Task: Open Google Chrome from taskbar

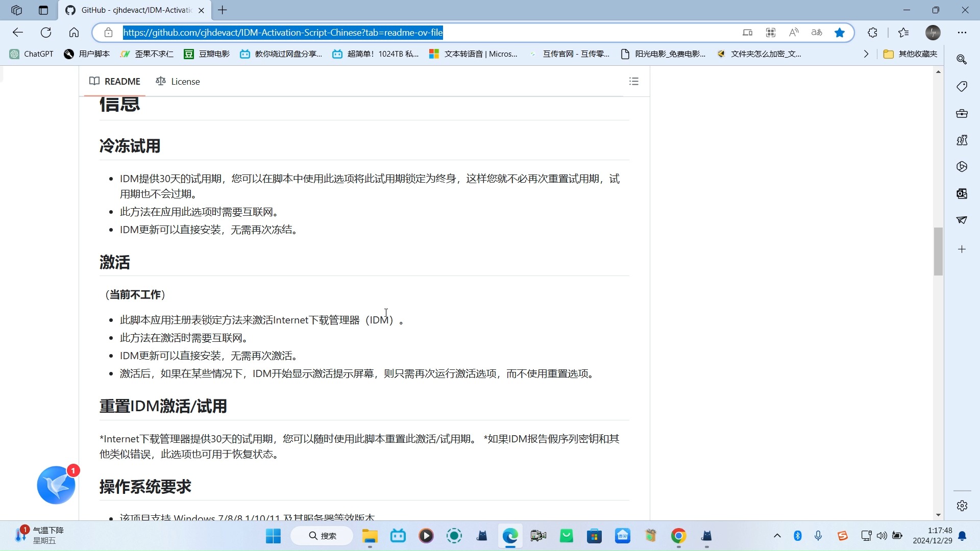Action: pyautogui.click(x=678, y=536)
